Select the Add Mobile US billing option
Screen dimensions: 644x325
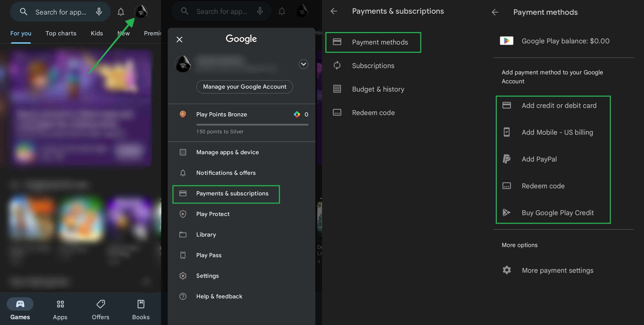point(557,132)
